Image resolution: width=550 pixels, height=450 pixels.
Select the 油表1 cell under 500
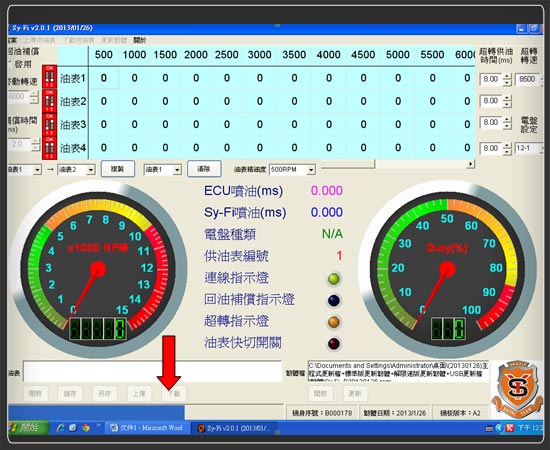point(104,78)
